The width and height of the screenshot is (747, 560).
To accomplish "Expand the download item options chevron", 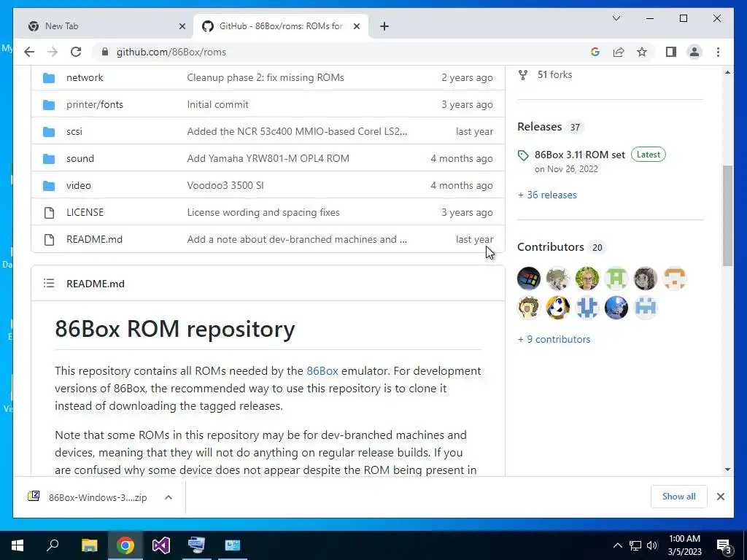I will pos(169,497).
